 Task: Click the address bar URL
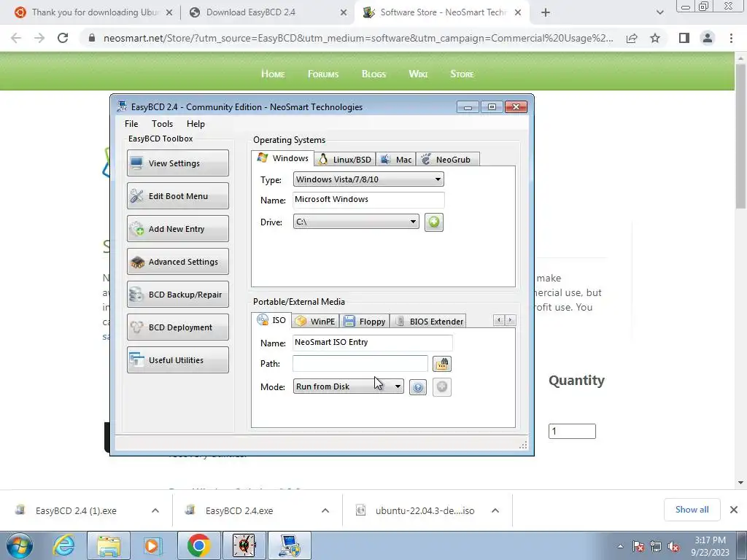[358, 38]
